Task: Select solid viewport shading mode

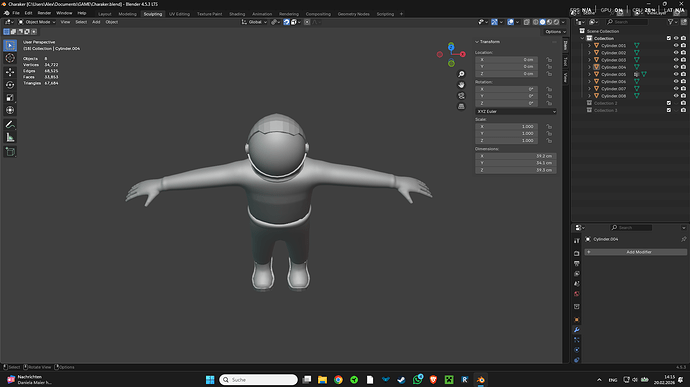Action: 543,22
